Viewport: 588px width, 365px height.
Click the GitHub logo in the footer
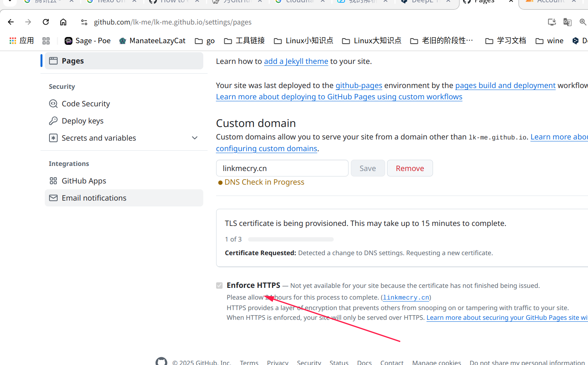161,362
